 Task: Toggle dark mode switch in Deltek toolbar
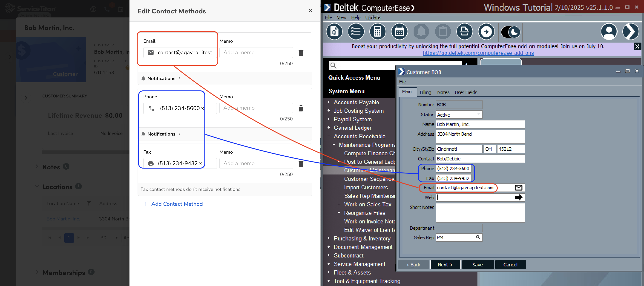[510, 32]
